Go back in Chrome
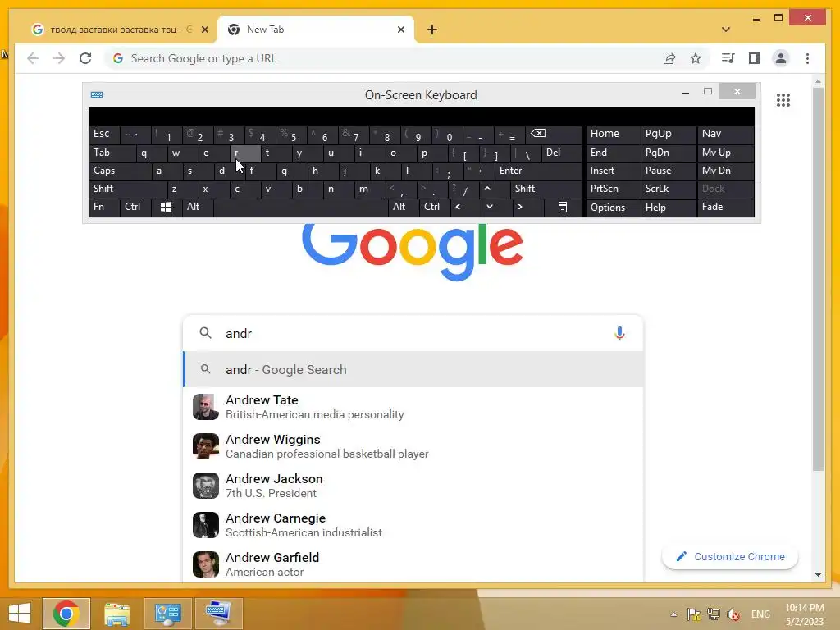 33,58
